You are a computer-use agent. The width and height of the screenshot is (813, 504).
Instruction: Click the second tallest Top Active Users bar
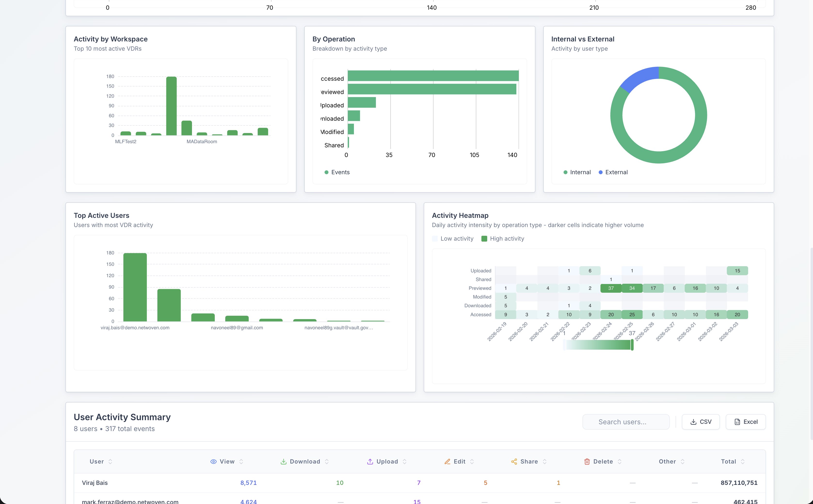click(169, 305)
